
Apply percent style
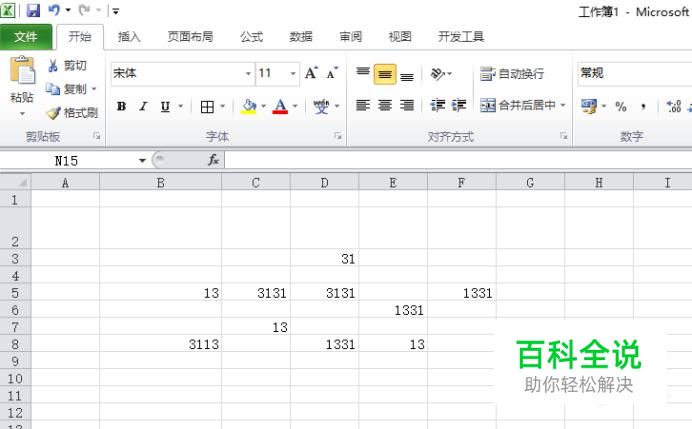point(621,106)
